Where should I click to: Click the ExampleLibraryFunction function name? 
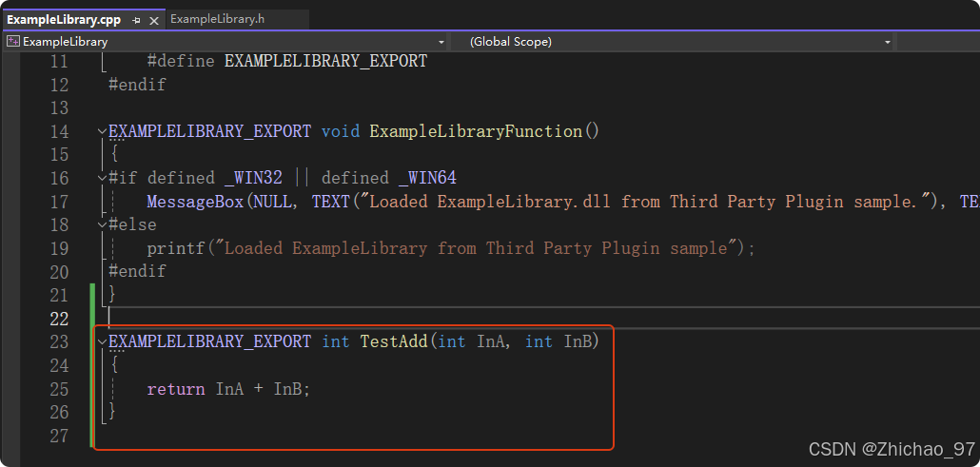click(475, 131)
